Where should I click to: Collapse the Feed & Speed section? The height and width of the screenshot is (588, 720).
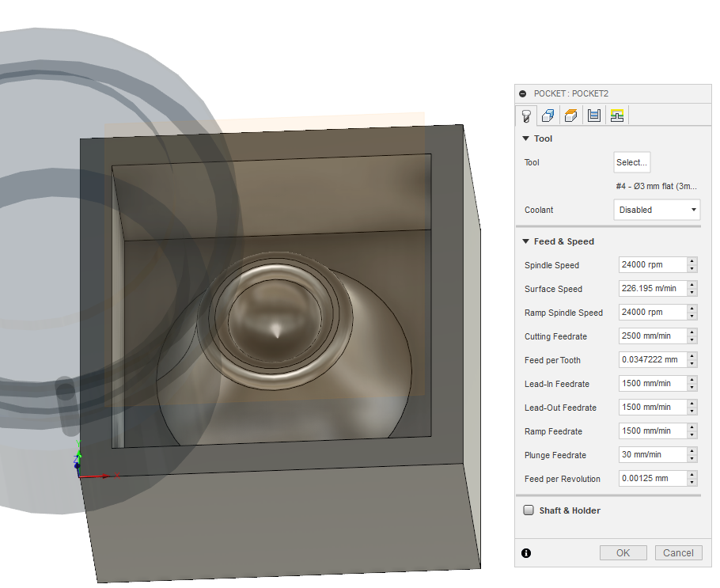tap(526, 241)
